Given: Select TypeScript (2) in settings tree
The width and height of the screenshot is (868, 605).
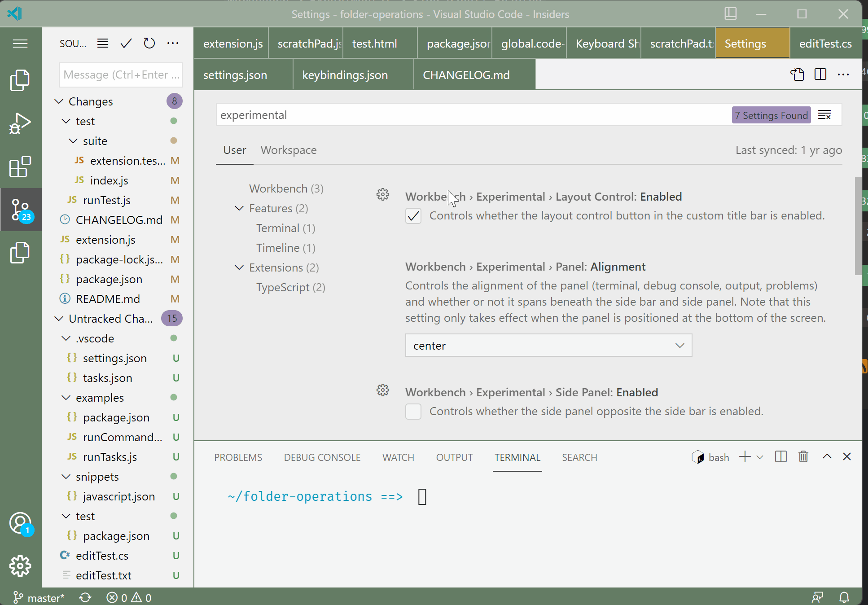Looking at the screenshot, I should (290, 287).
